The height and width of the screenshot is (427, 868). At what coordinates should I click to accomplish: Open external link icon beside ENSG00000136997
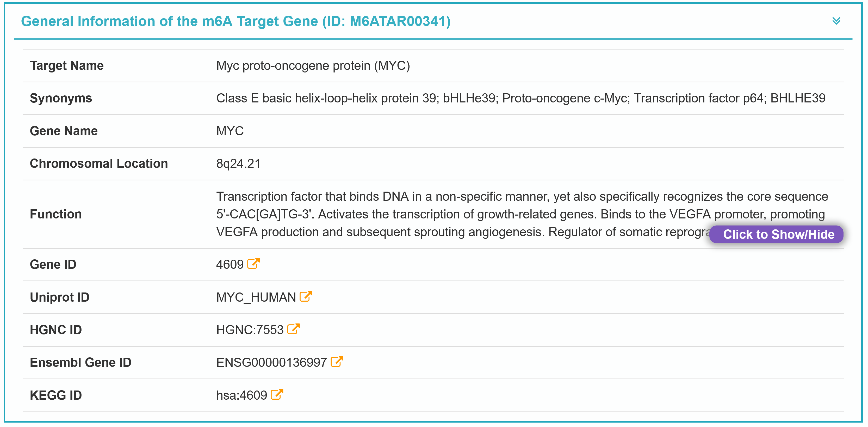[337, 362]
